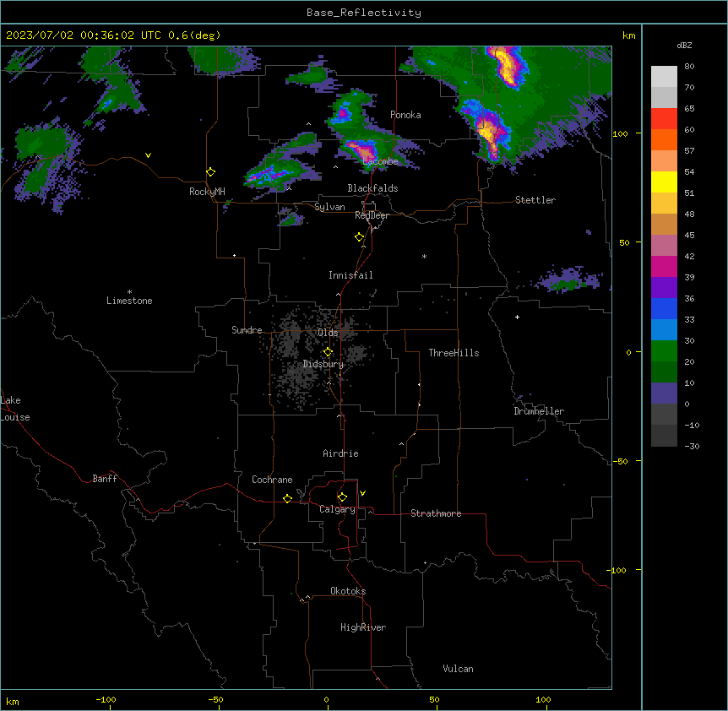Click the Strathmore label
The height and width of the screenshot is (711, 728).
(436, 513)
